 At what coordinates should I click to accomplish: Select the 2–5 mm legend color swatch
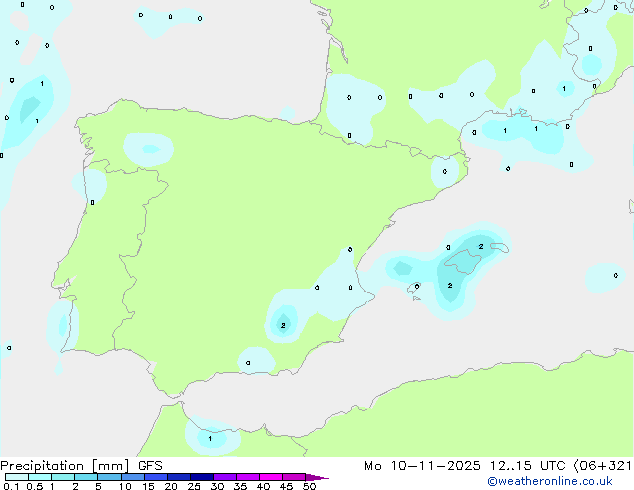pyautogui.click(x=86, y=477)
